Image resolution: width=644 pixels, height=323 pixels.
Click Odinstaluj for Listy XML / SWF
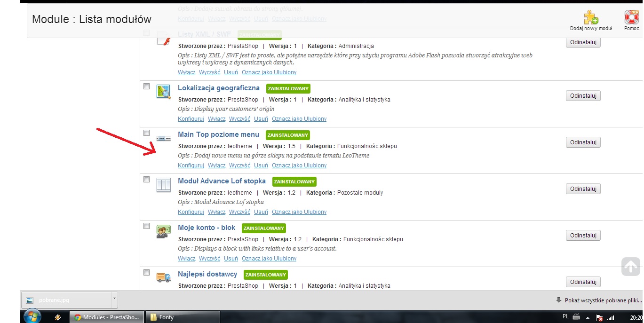(583, 42)
